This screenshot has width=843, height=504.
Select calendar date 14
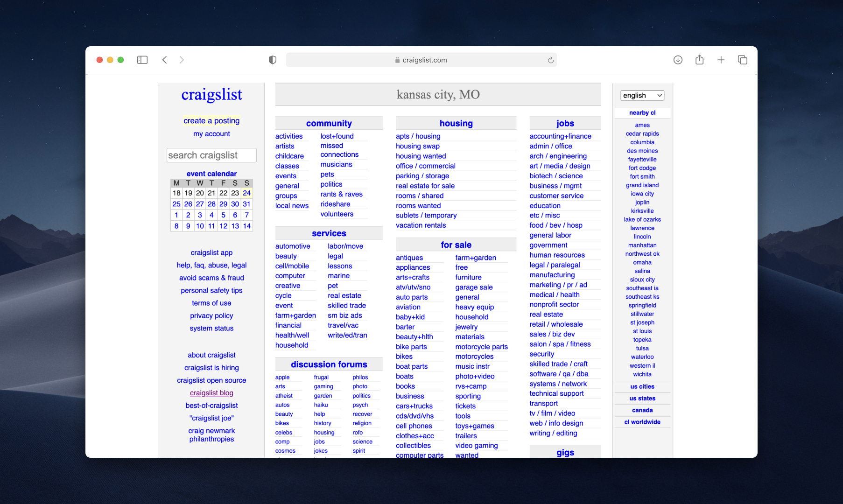pos(246,226)
